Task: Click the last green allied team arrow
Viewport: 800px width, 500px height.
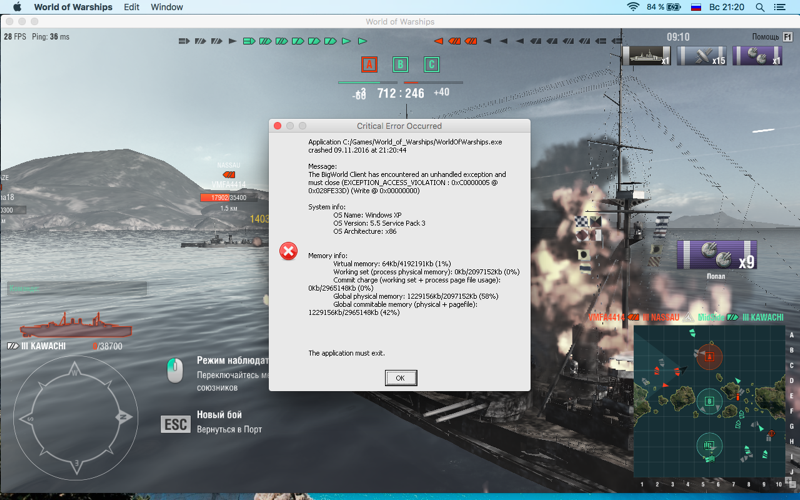Action: pos(362,41)
